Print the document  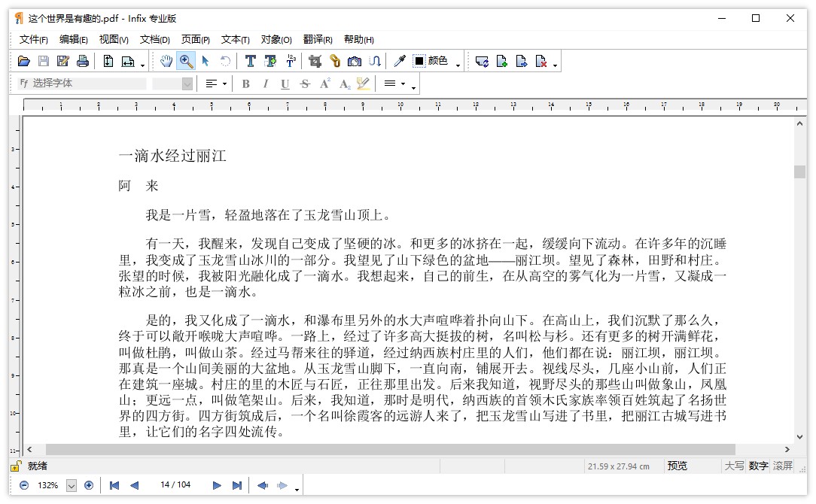(x=81, y=61)
